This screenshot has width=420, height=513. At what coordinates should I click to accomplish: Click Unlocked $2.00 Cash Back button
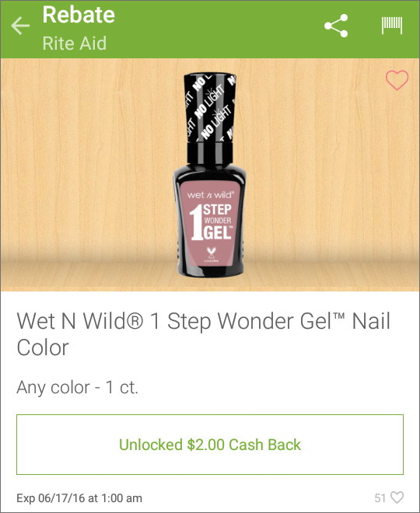[x=210, y=445]
